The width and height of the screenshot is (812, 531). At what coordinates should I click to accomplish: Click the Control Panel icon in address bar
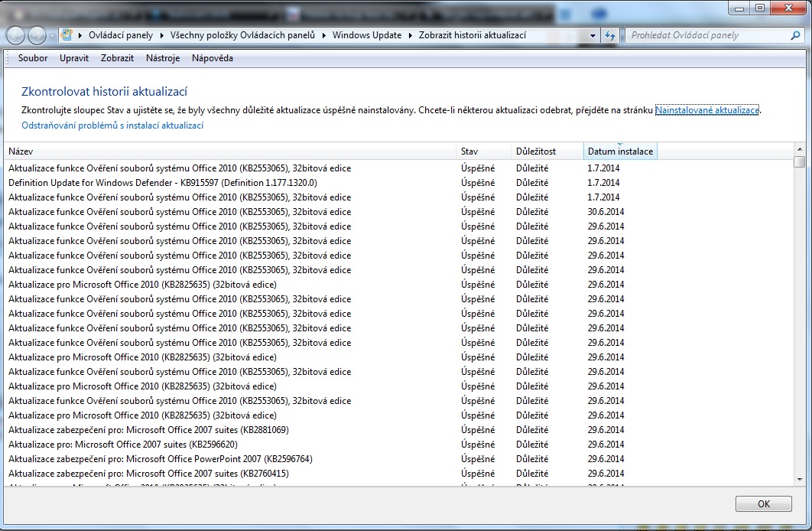click(x=67, y=35)
